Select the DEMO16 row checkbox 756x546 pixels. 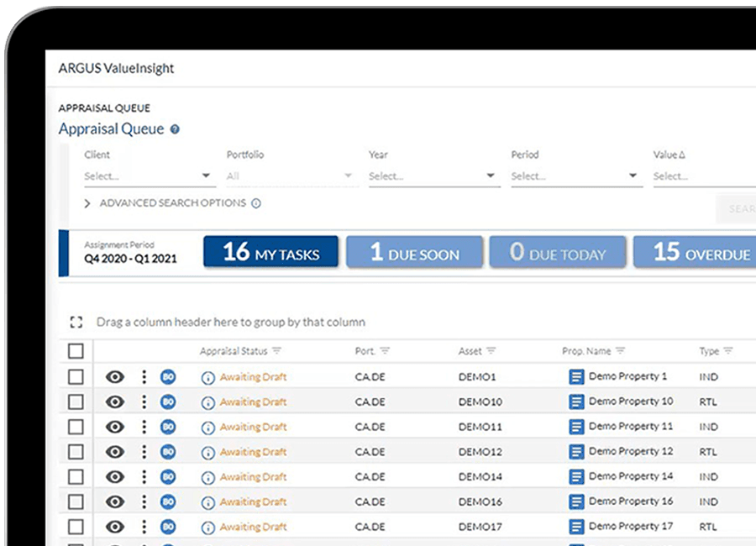pos(76,501)
